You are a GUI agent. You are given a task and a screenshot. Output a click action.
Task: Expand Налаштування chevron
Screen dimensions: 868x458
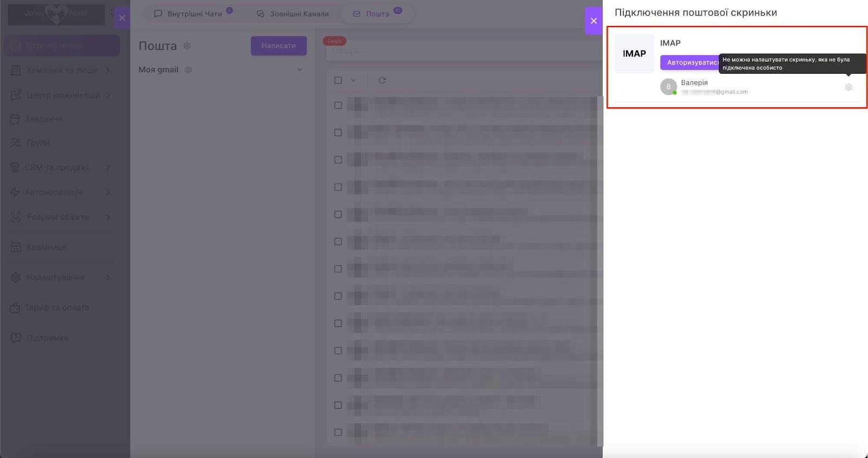coord(108,278)
